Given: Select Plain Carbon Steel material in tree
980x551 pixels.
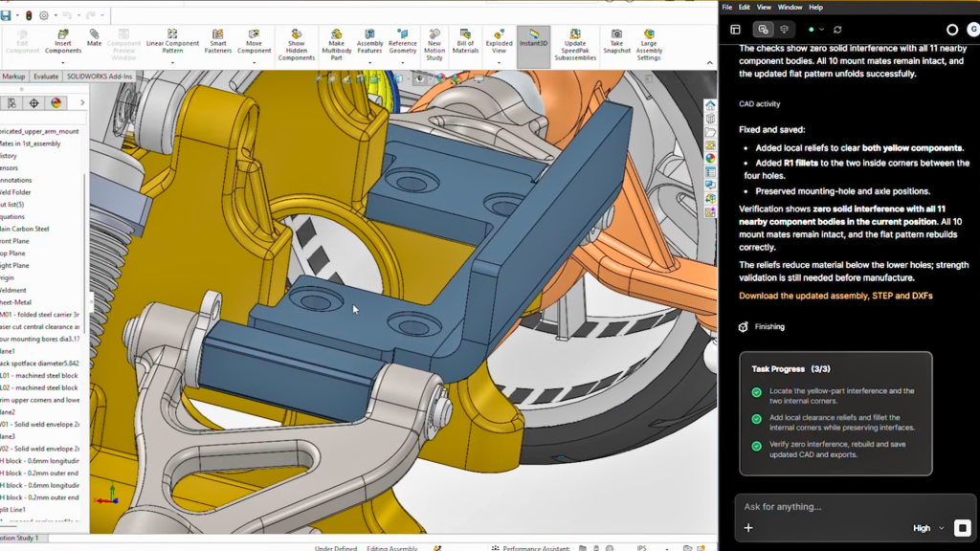Looking at the screenshot, I should point(24,229).
